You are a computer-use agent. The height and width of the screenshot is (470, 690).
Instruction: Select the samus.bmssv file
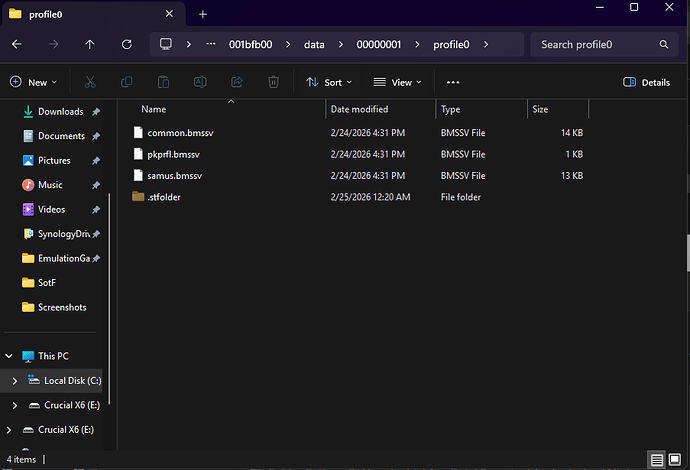click(x=175, y=176)
